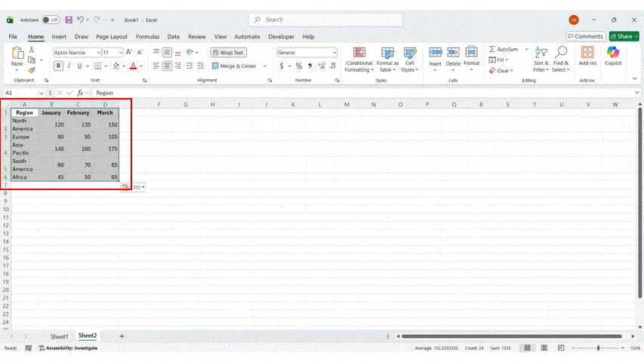Increase font size with larger A
The width and height of the screenshot is (644, 362).
click(x=129, y=53)
